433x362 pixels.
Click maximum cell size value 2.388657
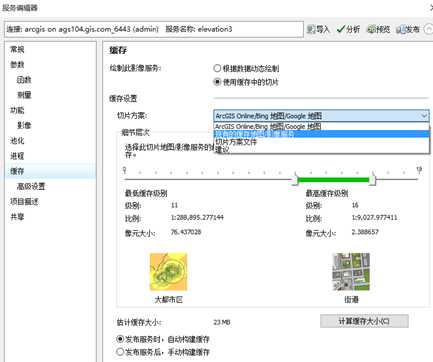click(x=365, y=232)
